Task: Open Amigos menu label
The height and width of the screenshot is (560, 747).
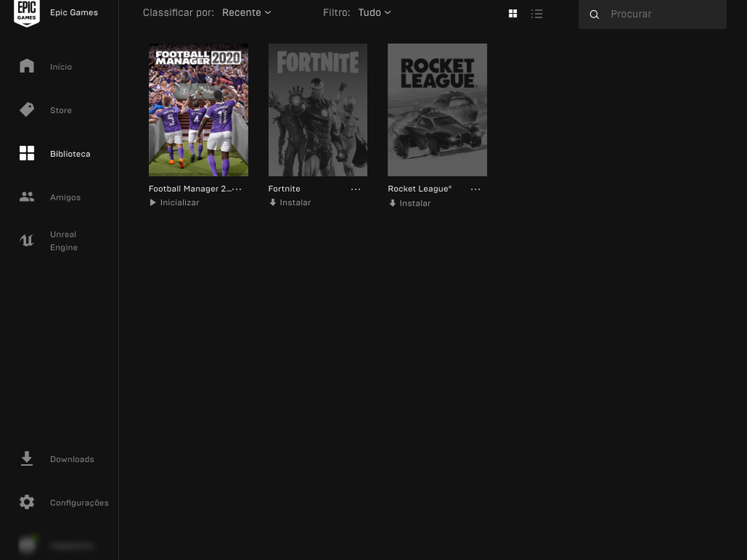Action: [x=65, y=197]
